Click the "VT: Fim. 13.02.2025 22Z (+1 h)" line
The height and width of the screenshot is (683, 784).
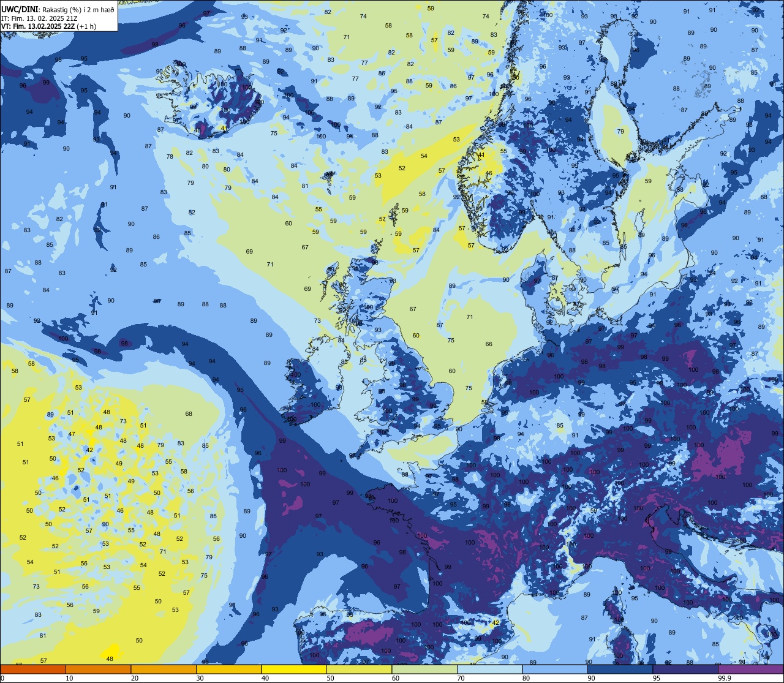[x=49, y=26]
